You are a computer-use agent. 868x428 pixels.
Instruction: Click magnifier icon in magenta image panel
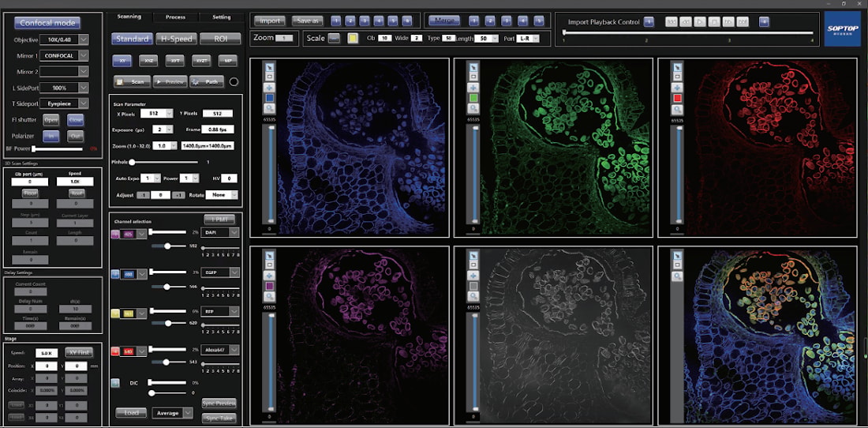(x=271, y=297)
